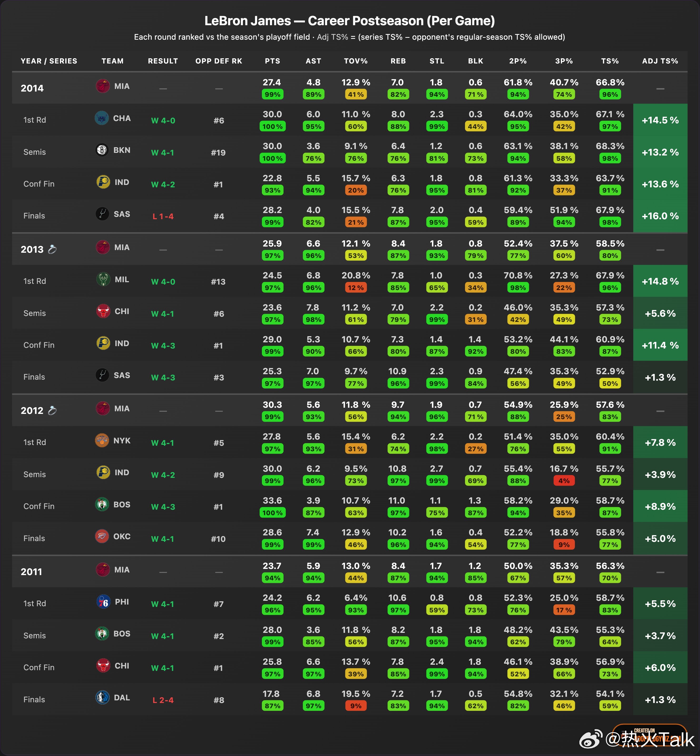Click the L 1-4 result for SAS Finals

coord(163,217)
